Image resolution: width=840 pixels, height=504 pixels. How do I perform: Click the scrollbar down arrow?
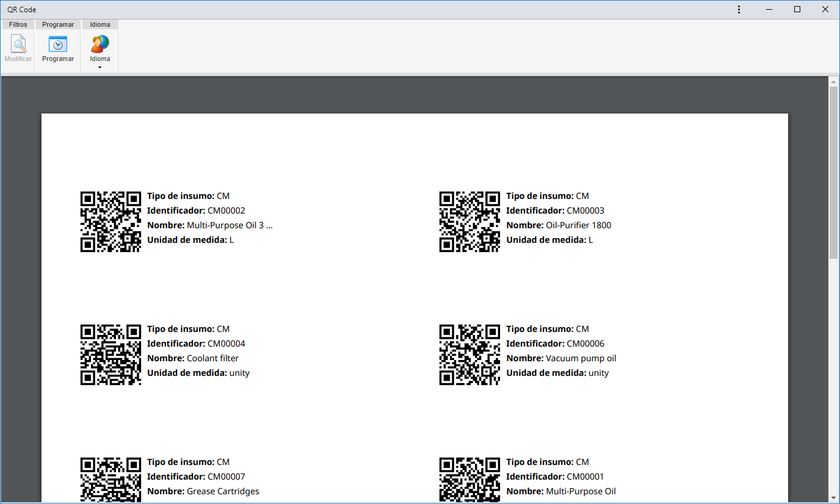pyautogui.click(x=833, y=498)
